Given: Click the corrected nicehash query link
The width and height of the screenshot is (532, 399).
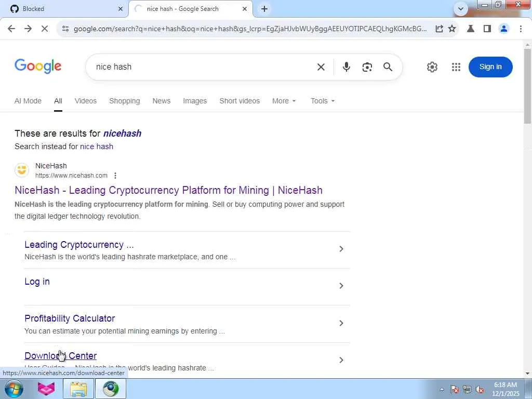Looking at the screenshot, I should 122,134.
